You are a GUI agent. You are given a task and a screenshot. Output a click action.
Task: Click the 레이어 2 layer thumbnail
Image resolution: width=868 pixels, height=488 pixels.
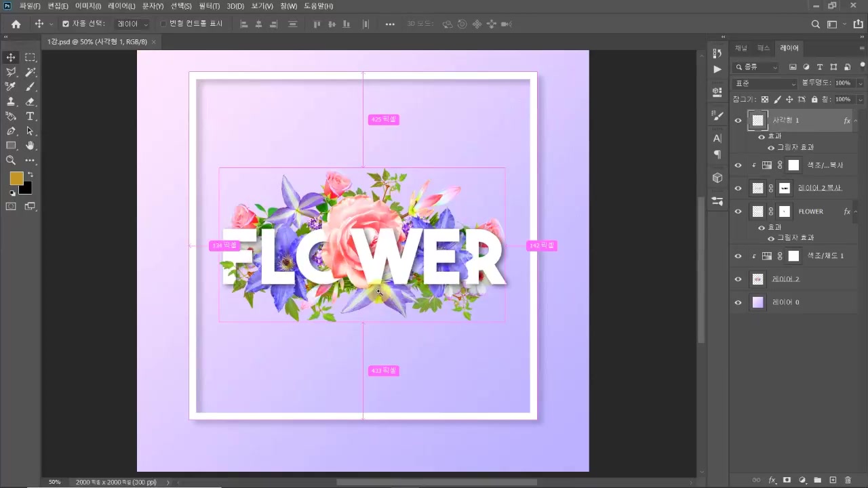coord(758,279)
